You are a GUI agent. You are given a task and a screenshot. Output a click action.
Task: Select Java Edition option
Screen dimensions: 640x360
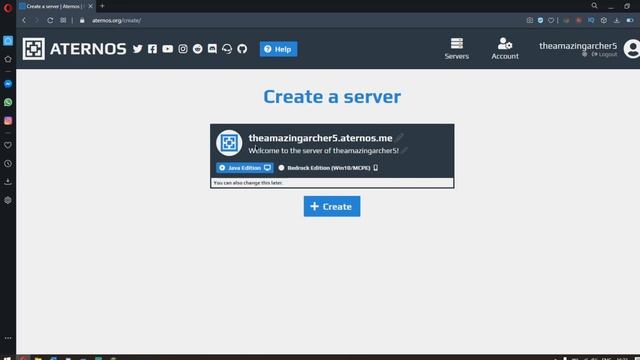point(244,168)
